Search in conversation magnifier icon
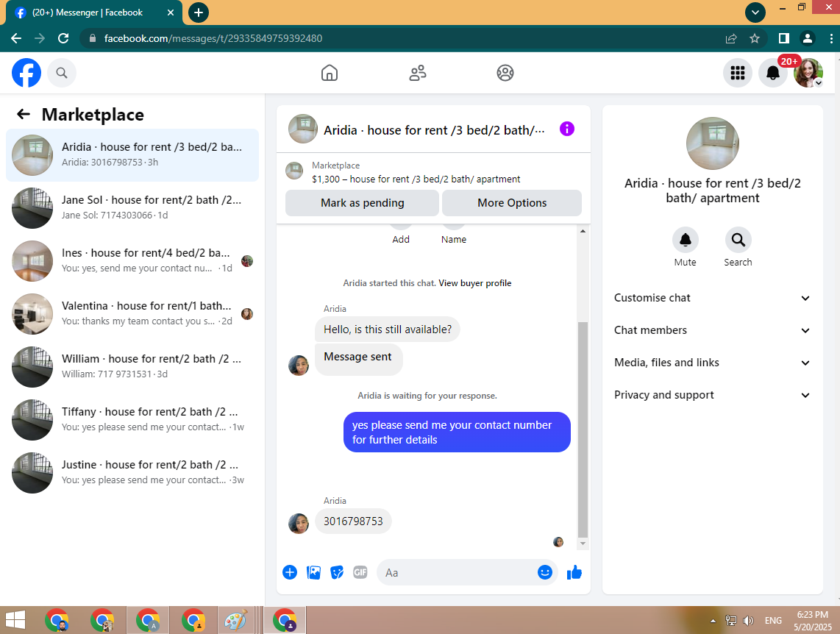 (738, 240)
